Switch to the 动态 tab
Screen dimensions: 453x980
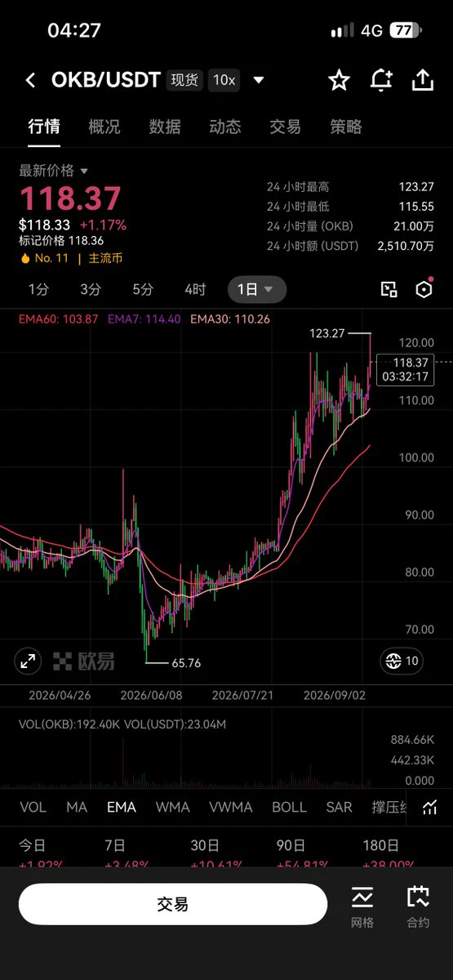pos(225,127)
